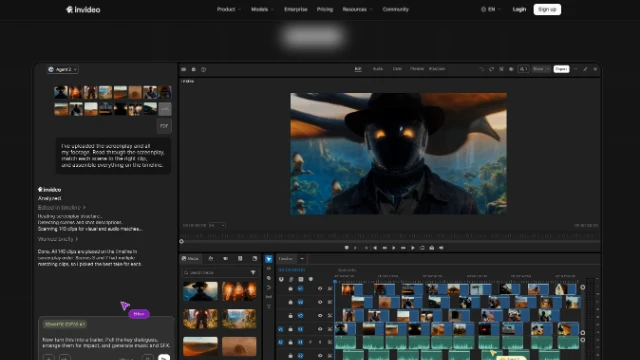The width and height of the screenshot is (640, 360).
Task: Toggle the eye on the V1 track
Action: click(x=320, y=329)
